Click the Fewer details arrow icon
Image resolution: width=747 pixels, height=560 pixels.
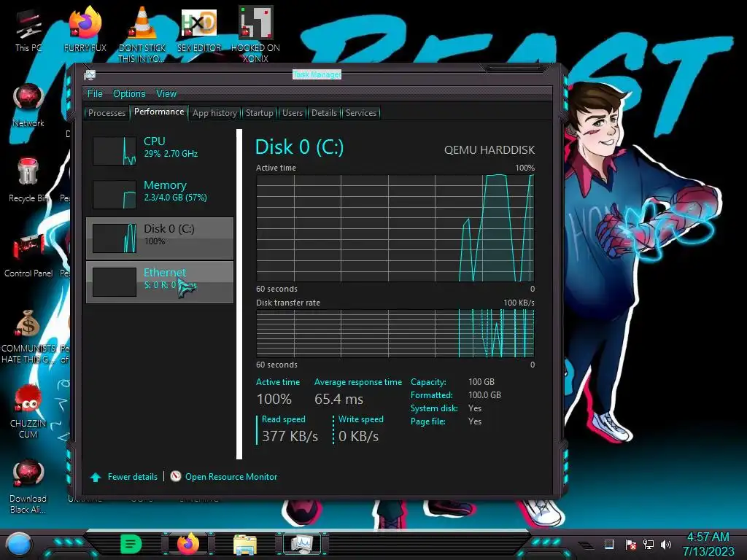(96, 477)
